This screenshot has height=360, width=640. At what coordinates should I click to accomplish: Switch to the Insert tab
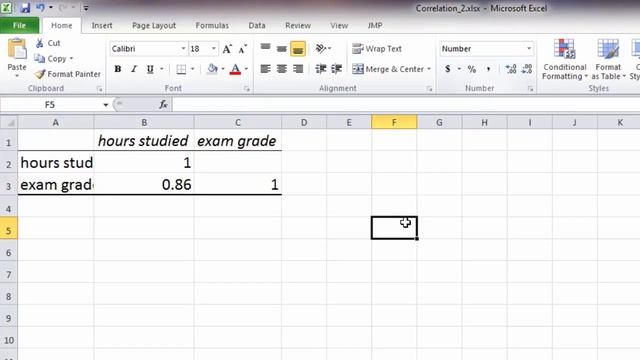click(x=102, y=25)
